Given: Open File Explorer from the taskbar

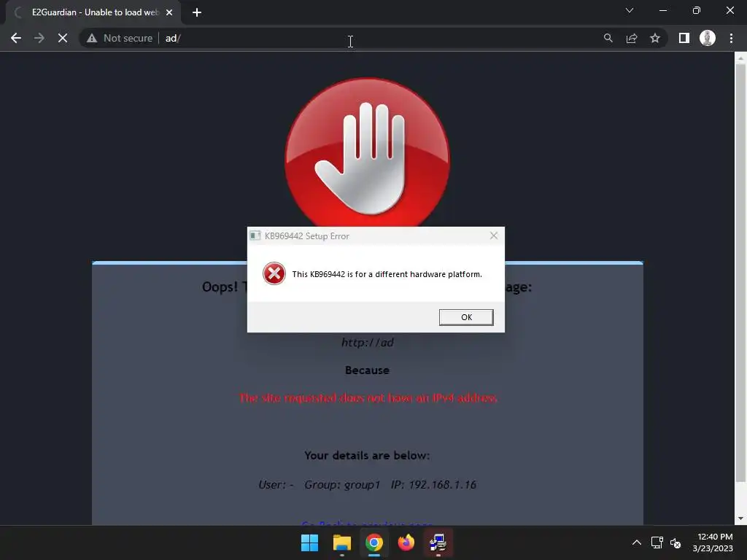Looking at the screenshot, I should pyautogui.click(x=342, y=542).
